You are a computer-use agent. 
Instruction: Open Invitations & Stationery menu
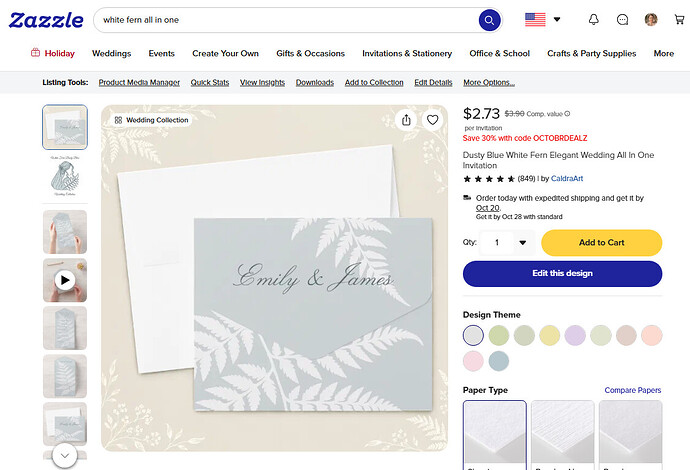click(x=407, y=53)
